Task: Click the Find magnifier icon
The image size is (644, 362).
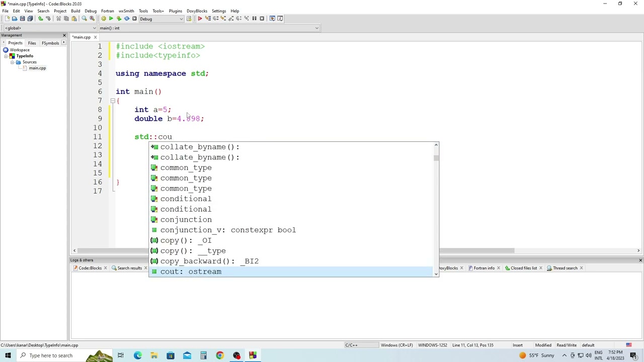Action: pyautogui.click(x=84, y=19)
